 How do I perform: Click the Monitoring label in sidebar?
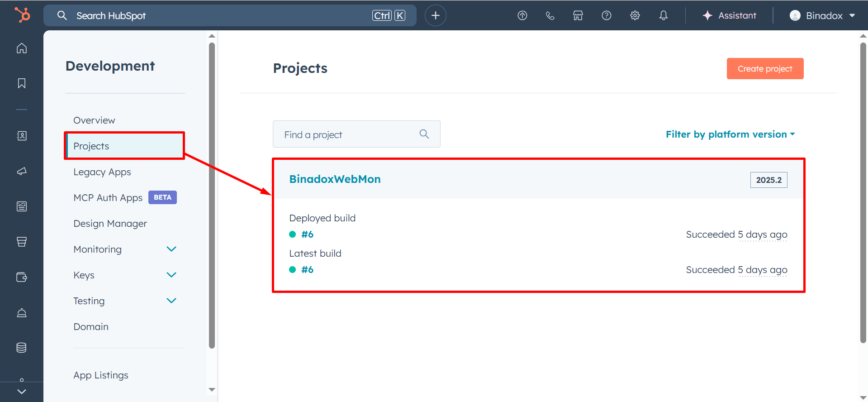(97, 249)
